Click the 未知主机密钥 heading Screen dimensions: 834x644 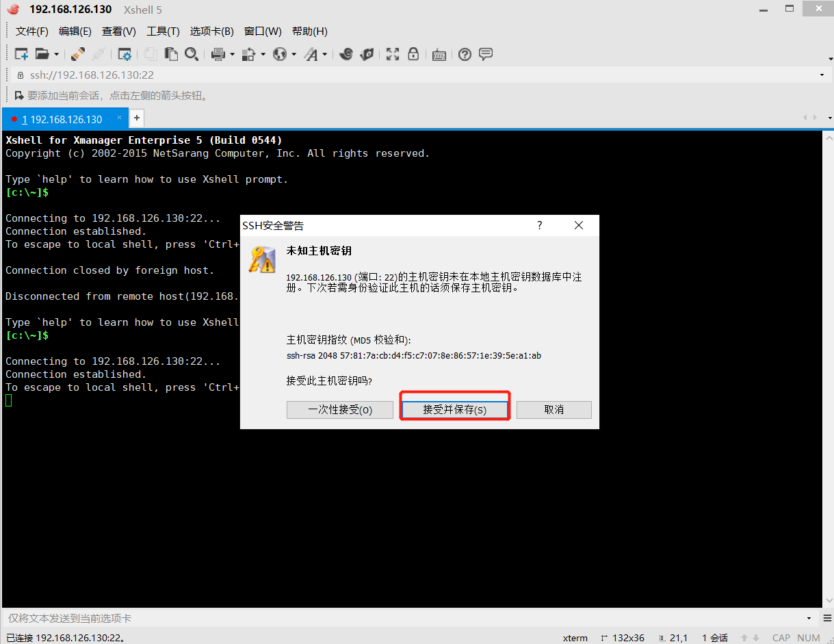click(x=319, y=250)
